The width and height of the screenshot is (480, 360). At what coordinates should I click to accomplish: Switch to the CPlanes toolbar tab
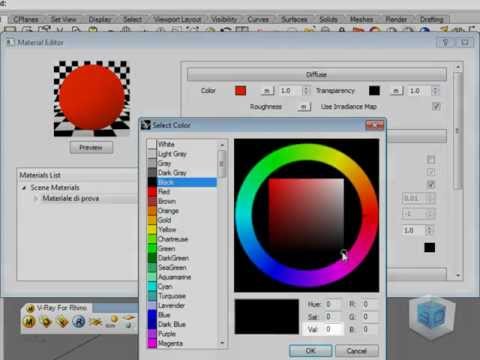point(25,20)
